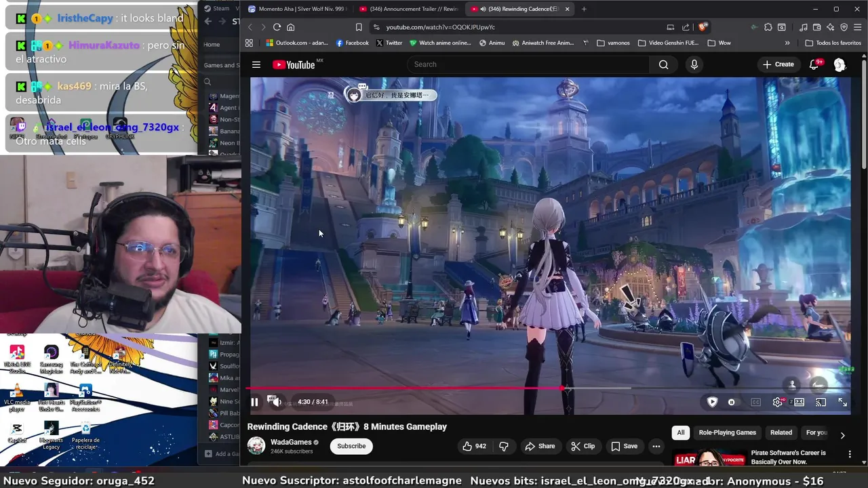The image size is (868, 488).
Task: Open the Papelera de reciclaje desktop icon
Action: tap(85, 436)
